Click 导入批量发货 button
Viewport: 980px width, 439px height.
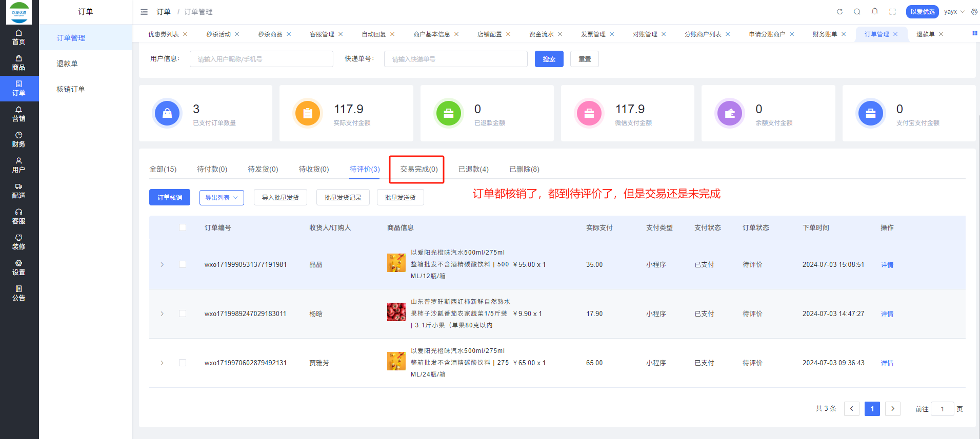281,197
